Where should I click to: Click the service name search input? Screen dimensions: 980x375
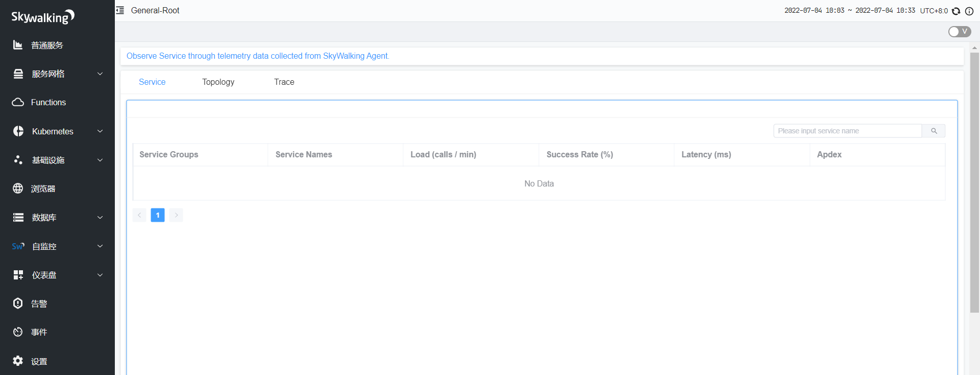pos(847,131)
